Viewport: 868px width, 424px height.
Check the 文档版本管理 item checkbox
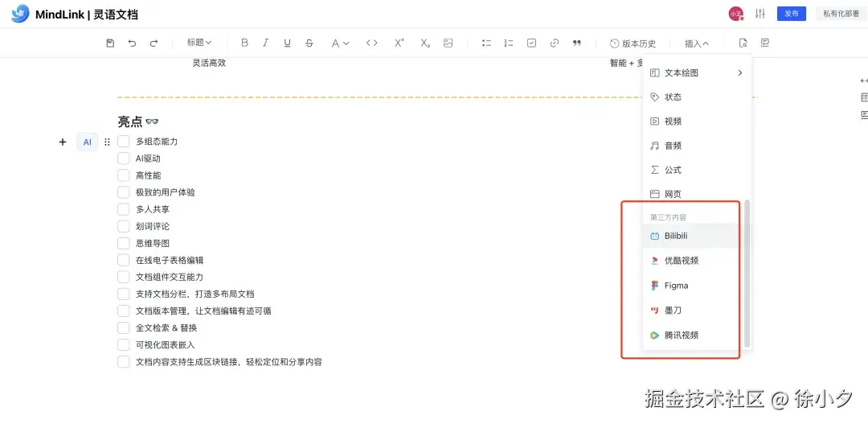click(x=124, y=311)
